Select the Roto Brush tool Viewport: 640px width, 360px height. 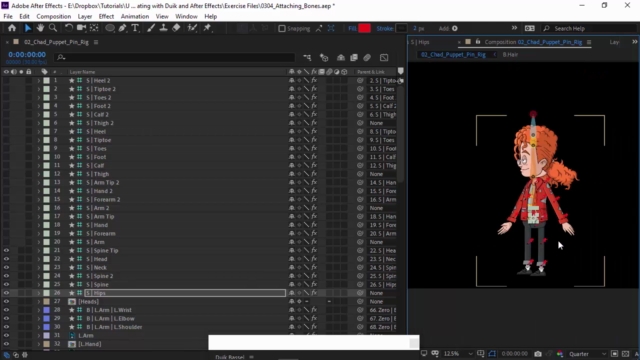(x=192, y=28)
